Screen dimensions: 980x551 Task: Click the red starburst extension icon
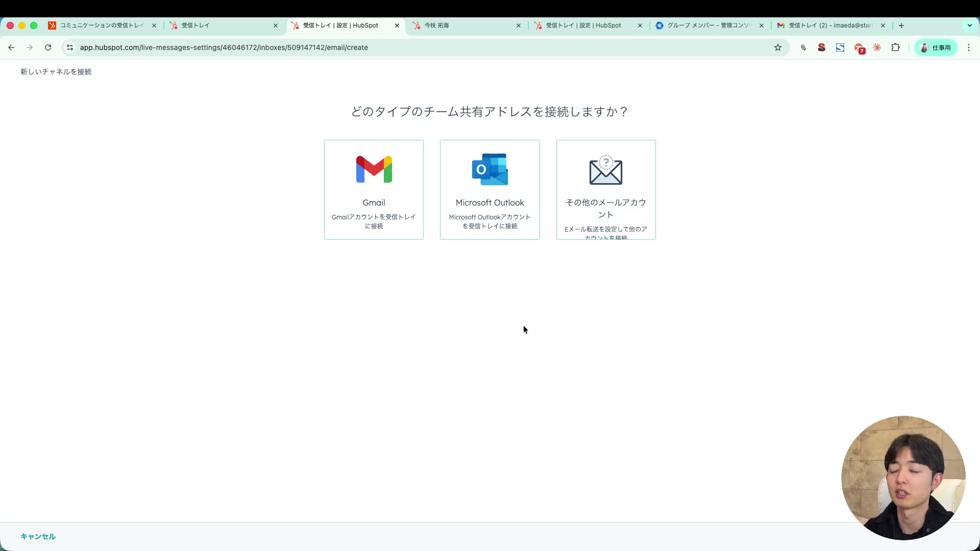pos(877,47)
